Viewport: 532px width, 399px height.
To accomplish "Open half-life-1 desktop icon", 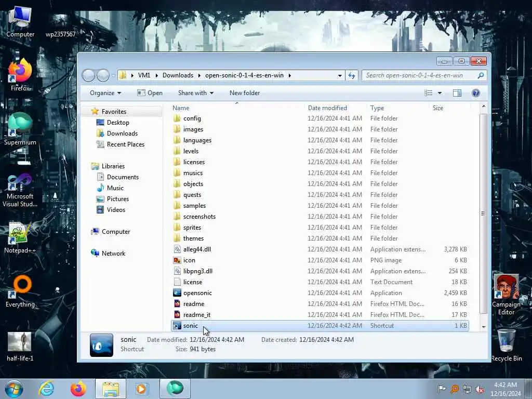I will click(x=20, y=346).
